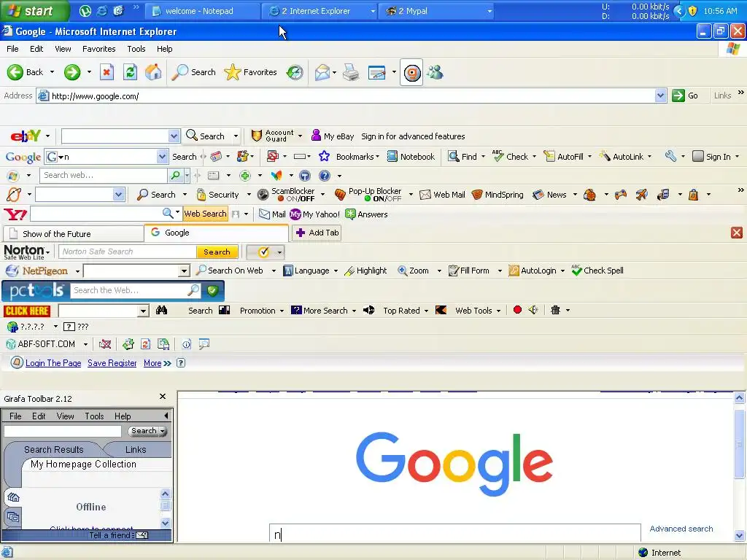Click the page vertical scrollbar thumb
Viewport: 747px width, 560px height.
pos(739,443)
